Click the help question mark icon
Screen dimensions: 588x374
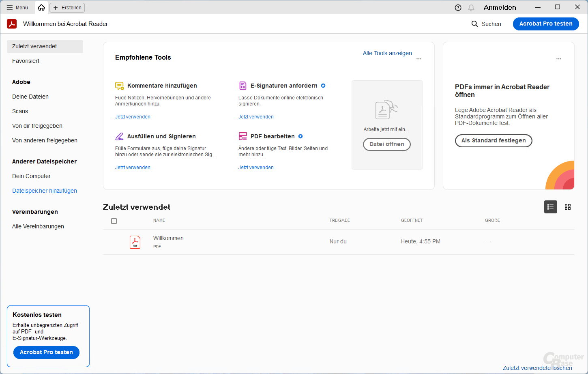point(458,8)
